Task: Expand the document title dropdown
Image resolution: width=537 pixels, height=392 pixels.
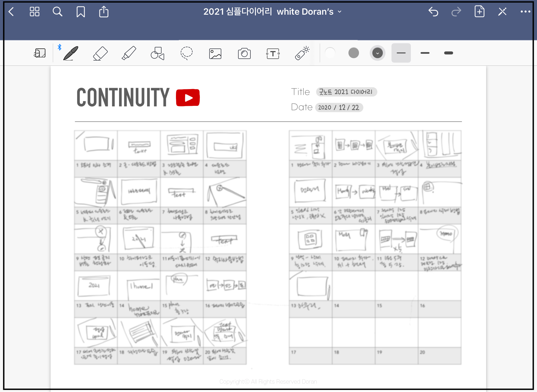Action: [x=340, y=12]
